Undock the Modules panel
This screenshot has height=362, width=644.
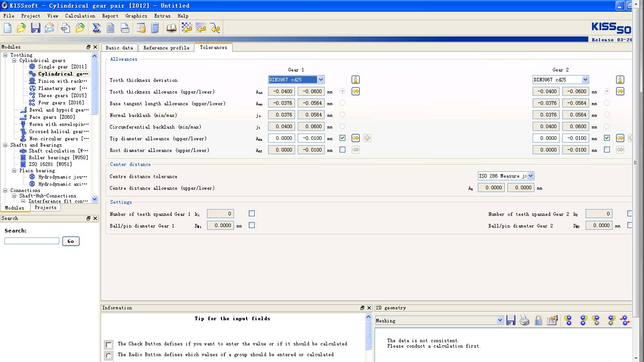click(x=88, y=47)
